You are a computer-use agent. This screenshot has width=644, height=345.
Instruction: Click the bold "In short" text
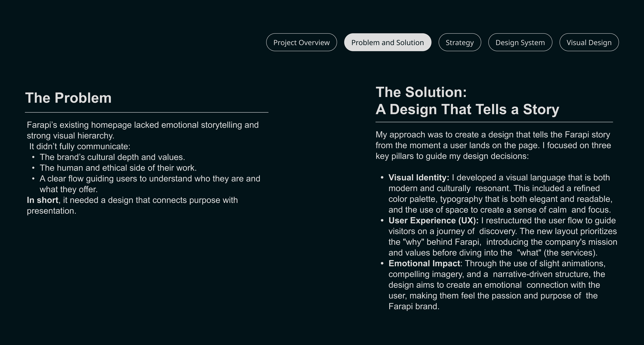pyautogui.click(x=42, y=200)
